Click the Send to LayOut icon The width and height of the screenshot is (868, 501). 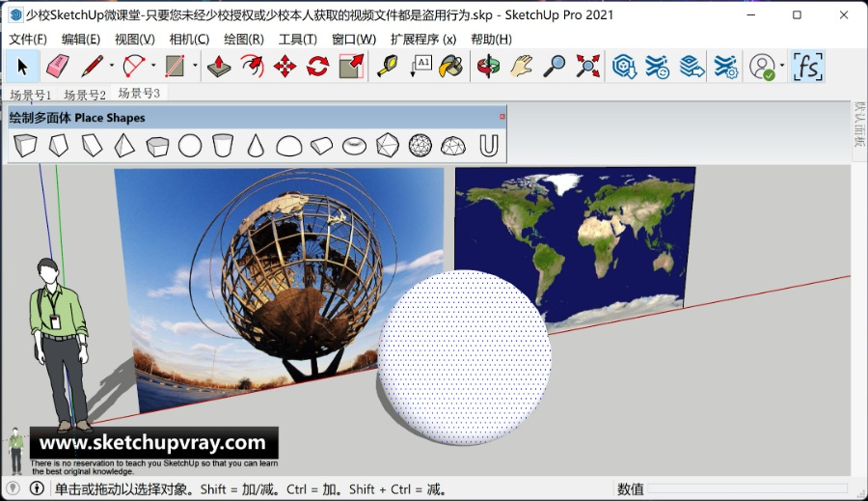pos(692,67)
